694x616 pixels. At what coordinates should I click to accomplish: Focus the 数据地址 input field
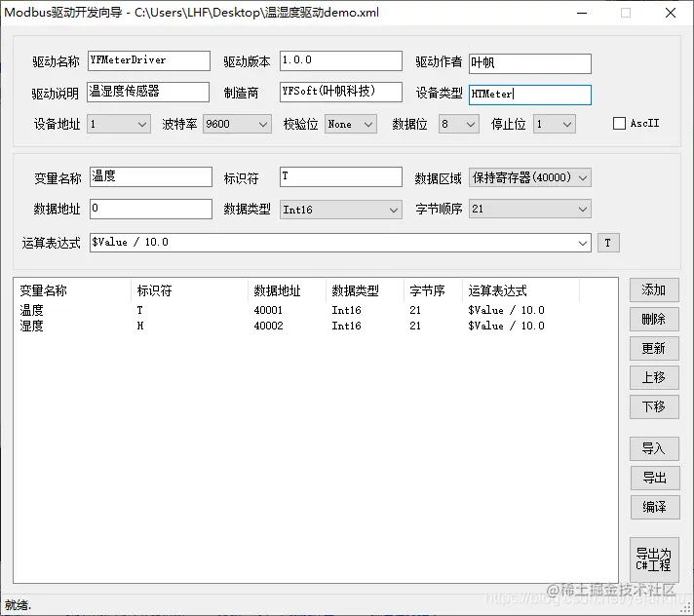click(151, 209)
